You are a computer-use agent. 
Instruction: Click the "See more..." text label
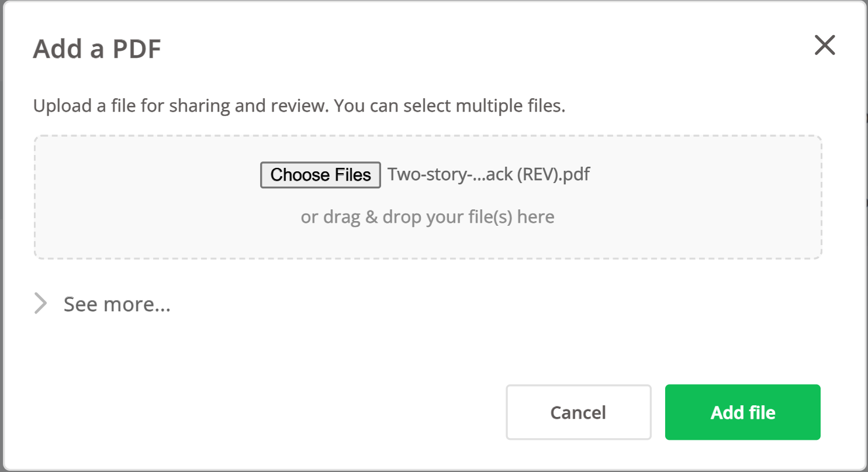click(117, 304)
